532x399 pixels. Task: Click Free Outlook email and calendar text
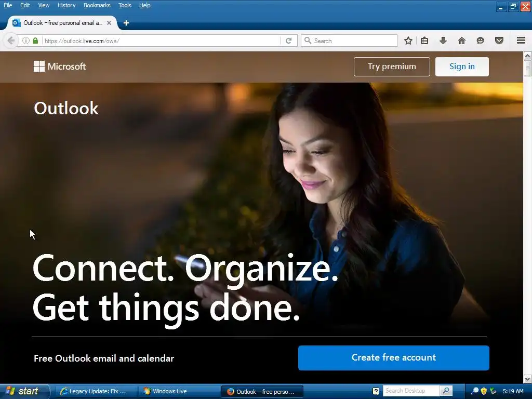point(104,358)
